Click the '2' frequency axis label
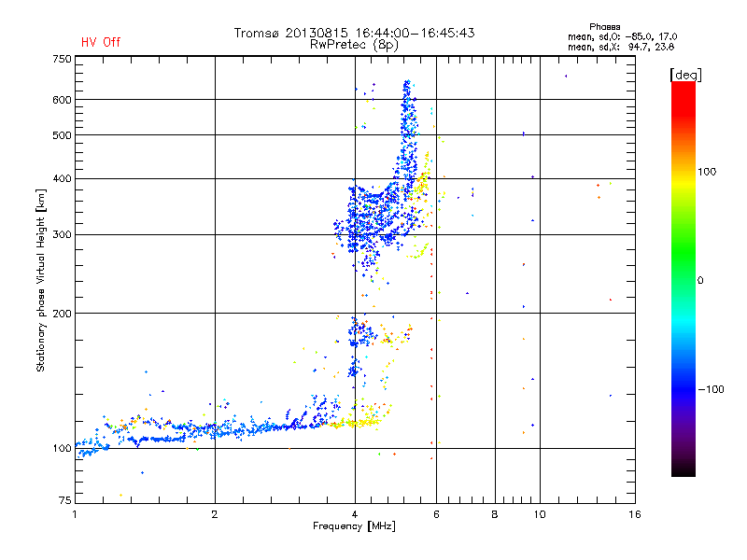747x560 pixels. point(215,514)
